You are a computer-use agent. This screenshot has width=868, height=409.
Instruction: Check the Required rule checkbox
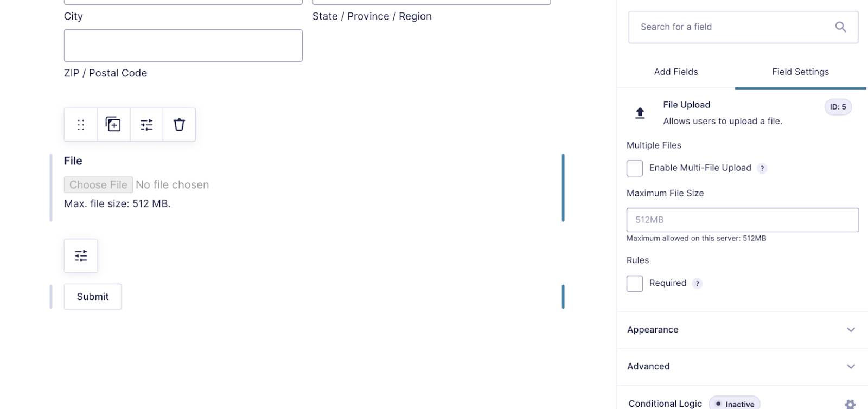click(x=635, y=283)
